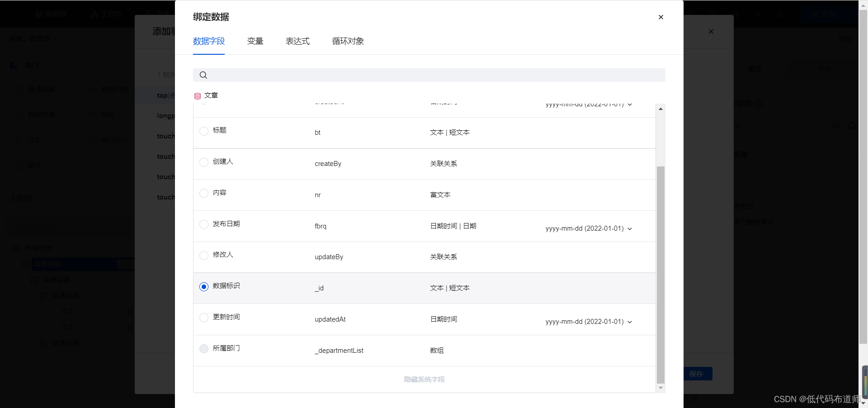Click 关联关系 type in 修改人 row
The image size is (868, 408).
click(443, 257)
